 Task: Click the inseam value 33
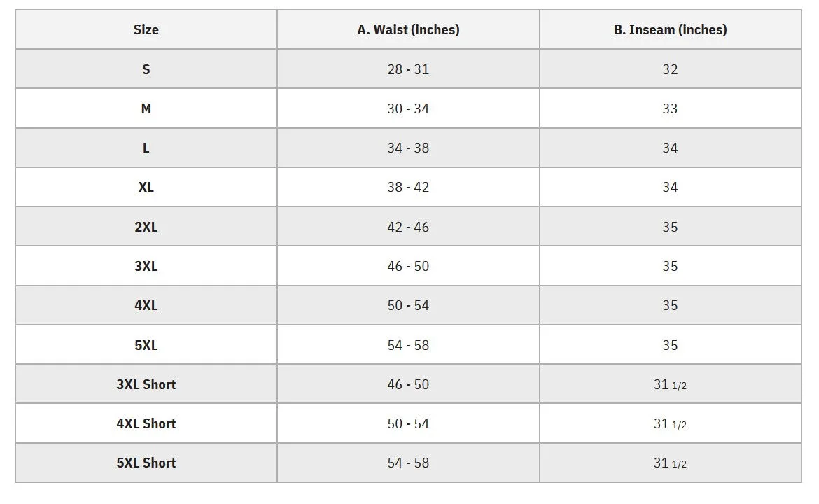[670, 108]
